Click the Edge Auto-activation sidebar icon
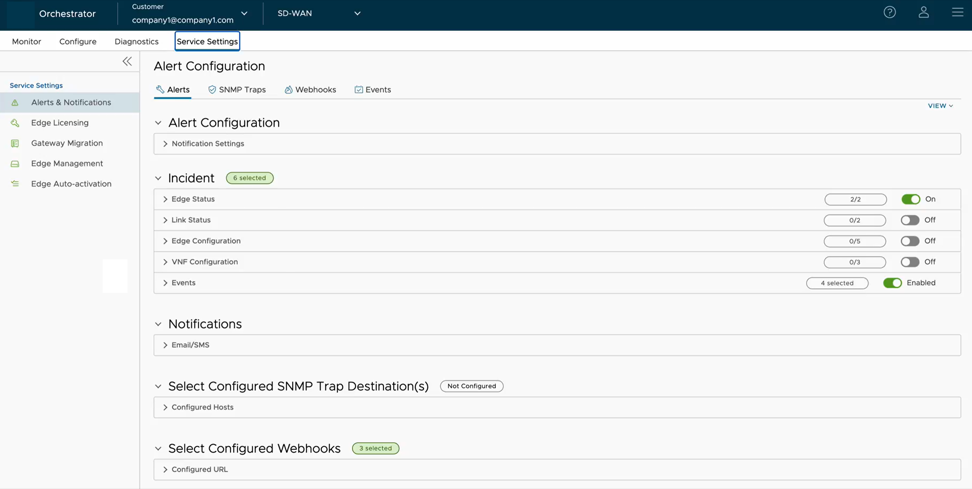Image resolution: width=972 pixels, height=489 pixels. click(15, 184)
